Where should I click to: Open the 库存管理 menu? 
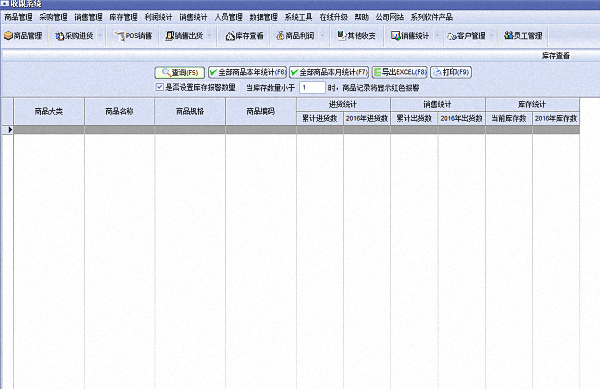point(123,17)
